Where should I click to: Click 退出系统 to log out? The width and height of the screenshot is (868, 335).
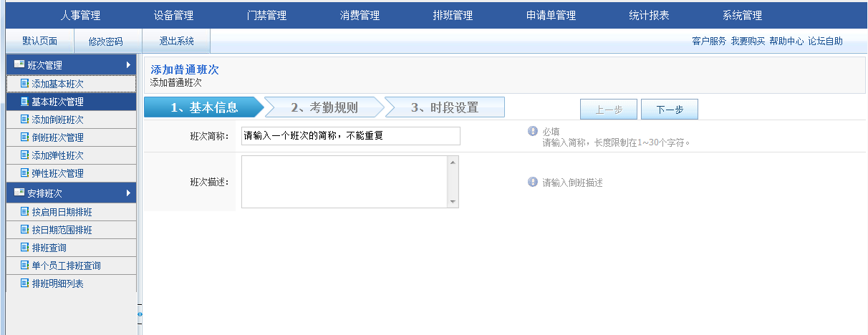(x=176, y=42)
